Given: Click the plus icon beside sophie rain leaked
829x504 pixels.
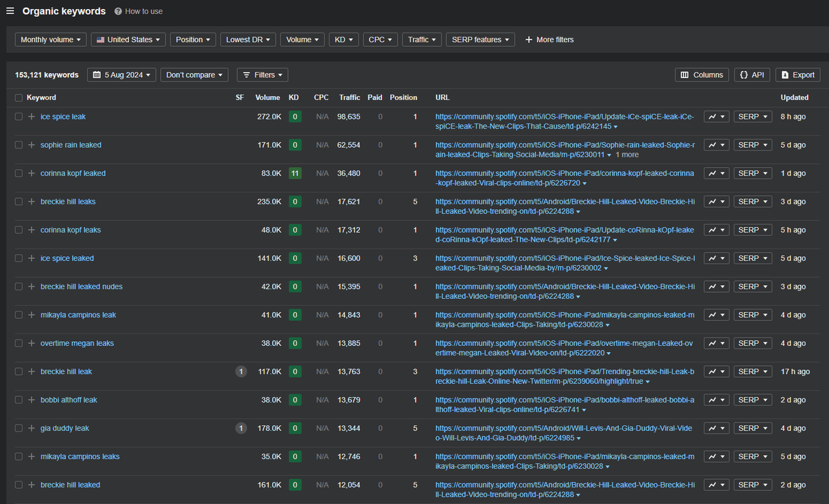Looking at the screenshot, I should coord(31,145).
